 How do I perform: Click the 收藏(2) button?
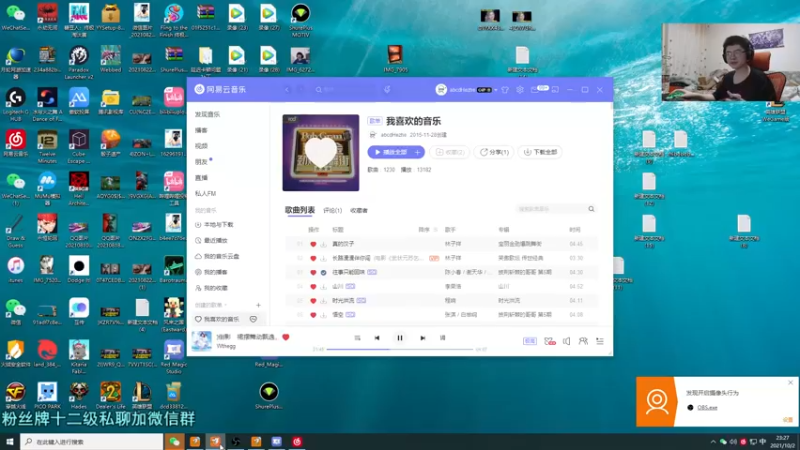[x=449, y=152]
